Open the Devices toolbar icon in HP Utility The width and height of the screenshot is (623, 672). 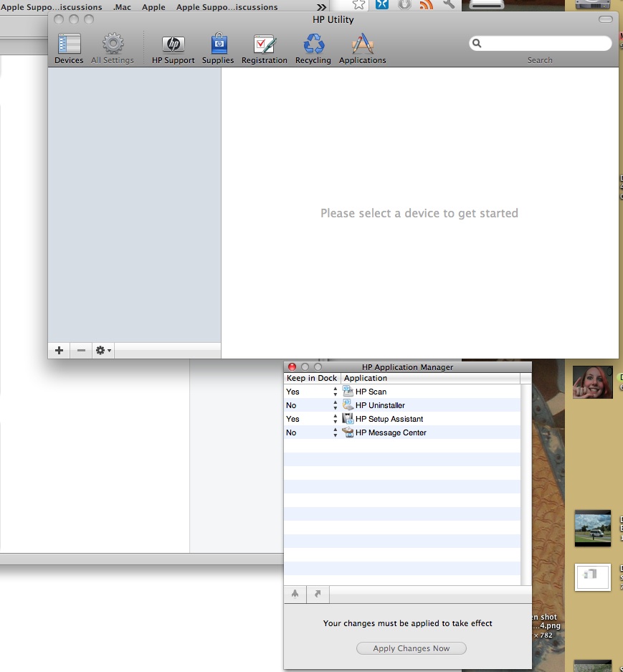click(69, 48)
